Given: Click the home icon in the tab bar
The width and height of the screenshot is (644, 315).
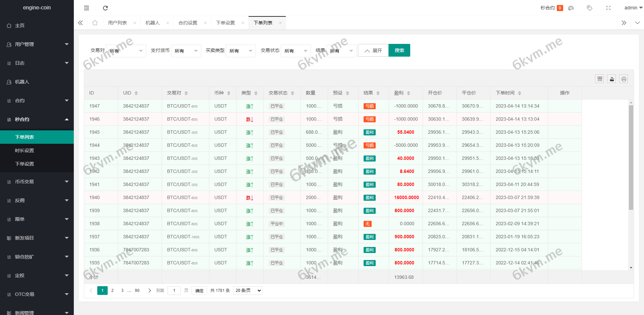Looking at the screenshot, I should click(x=95, y=22).
